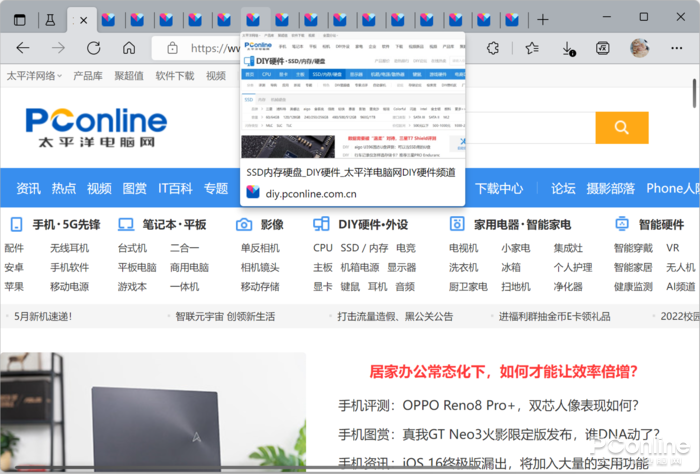Click the address bar URL field
Image resolution: width=700 pixels, height=474 pixels.
pyautogui.click(x=214, y=48)
